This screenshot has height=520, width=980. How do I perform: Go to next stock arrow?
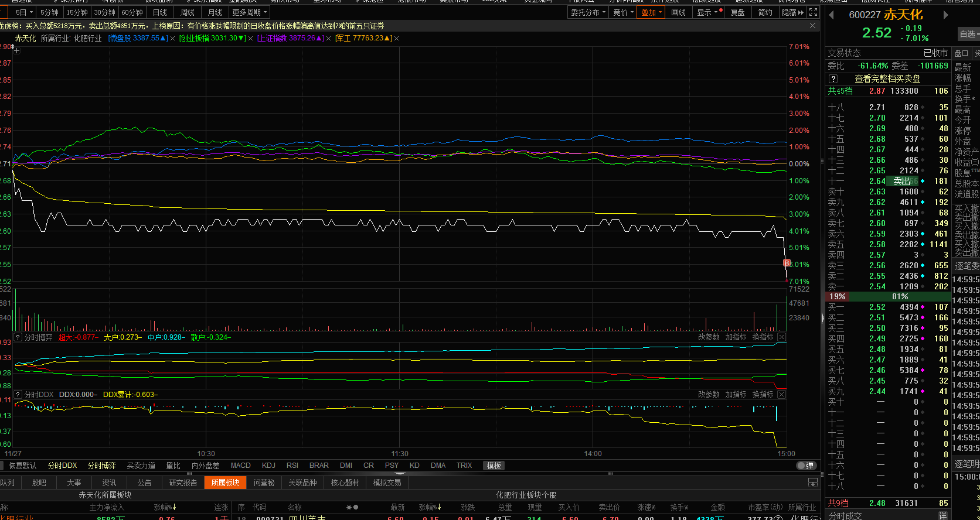[x=945, y=15]
